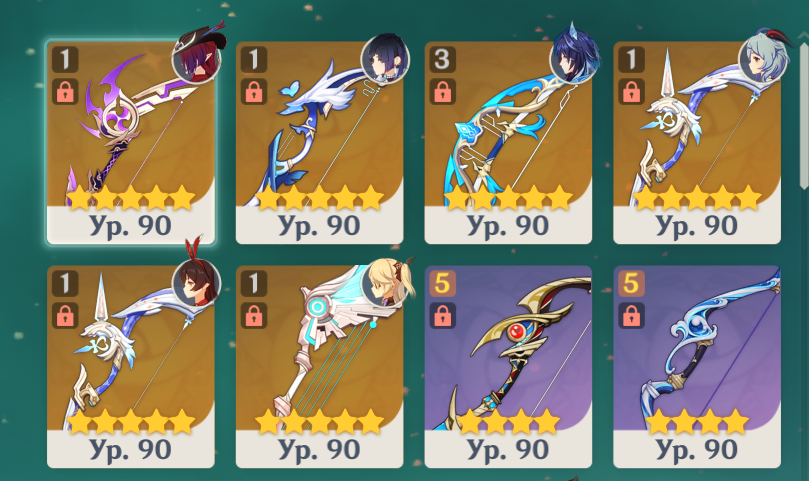This screenshot has height=481, width=809.
Task: Select the purple thunder bow weapon card
Action: [131, 142]
